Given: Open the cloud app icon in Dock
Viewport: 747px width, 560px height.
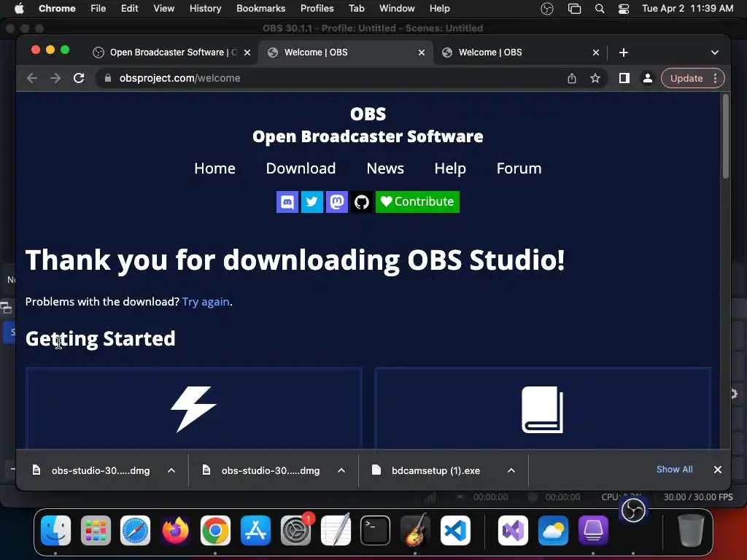Looking at the screenshot, I should coord(553,531).
